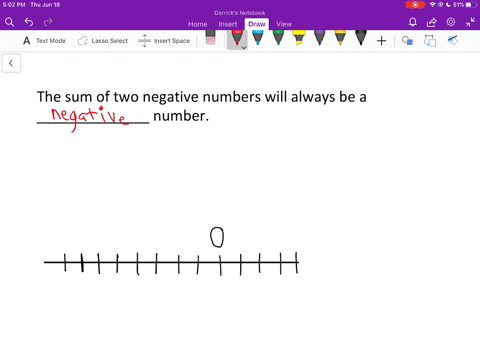This screenshot has width=480, height=360.
Task: Pick the green pen
Action: 278,37
